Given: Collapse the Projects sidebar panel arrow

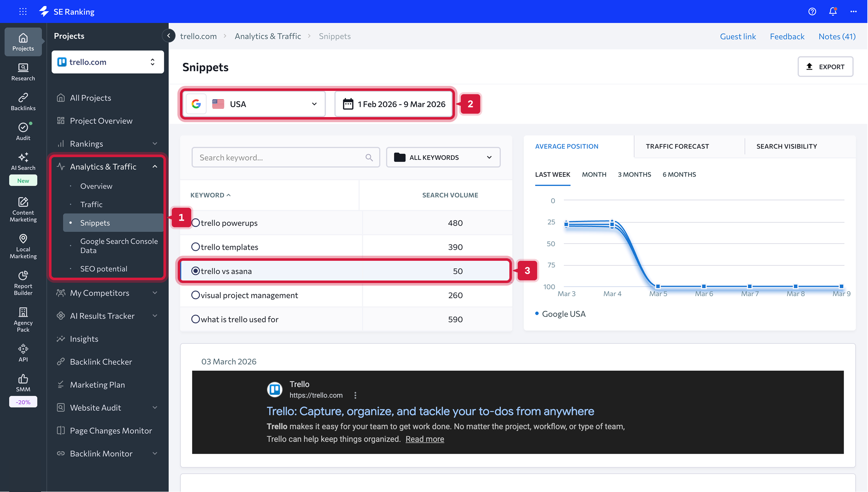Looking at the screenshot, I should [x=169, y=36].
